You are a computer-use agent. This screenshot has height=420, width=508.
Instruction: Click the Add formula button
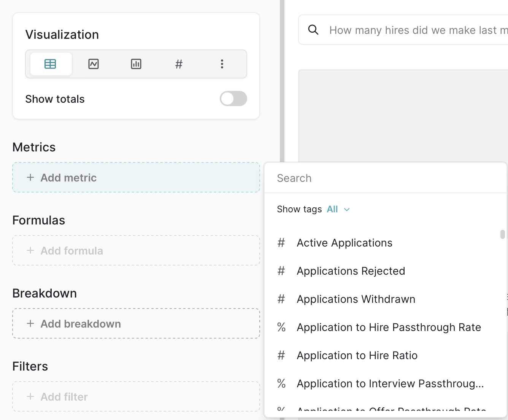point(136,250)
